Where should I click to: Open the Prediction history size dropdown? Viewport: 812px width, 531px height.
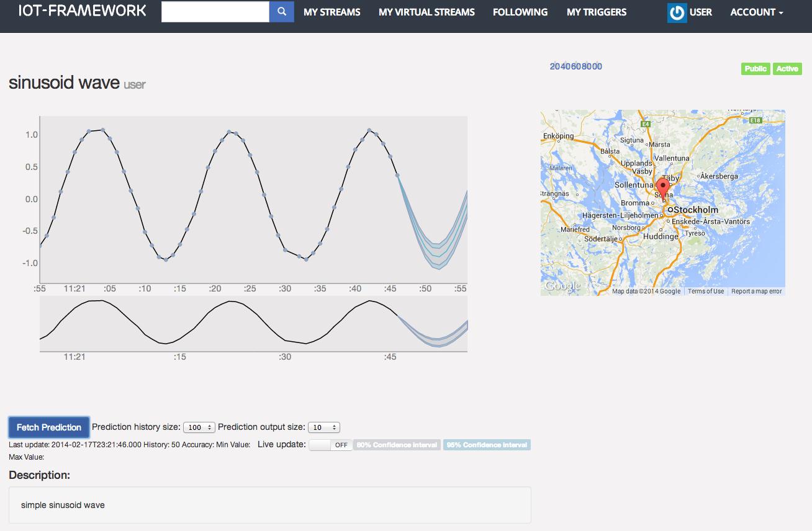coord(199,427)
